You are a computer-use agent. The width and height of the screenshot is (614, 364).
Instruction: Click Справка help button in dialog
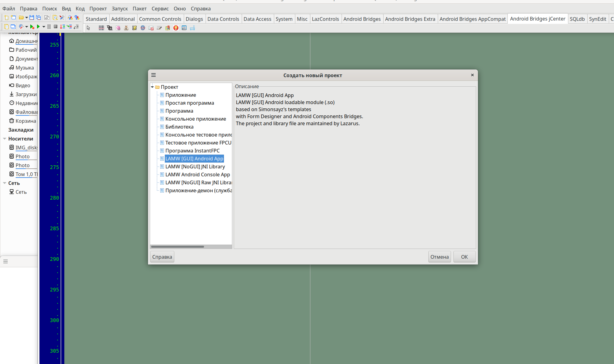[162, 257]
